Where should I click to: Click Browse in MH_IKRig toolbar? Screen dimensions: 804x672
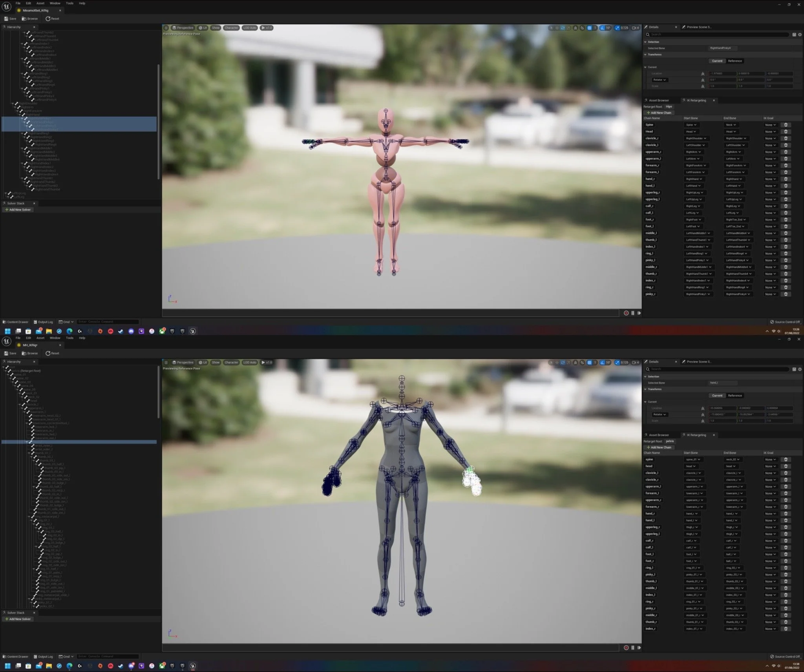point(30,353)
